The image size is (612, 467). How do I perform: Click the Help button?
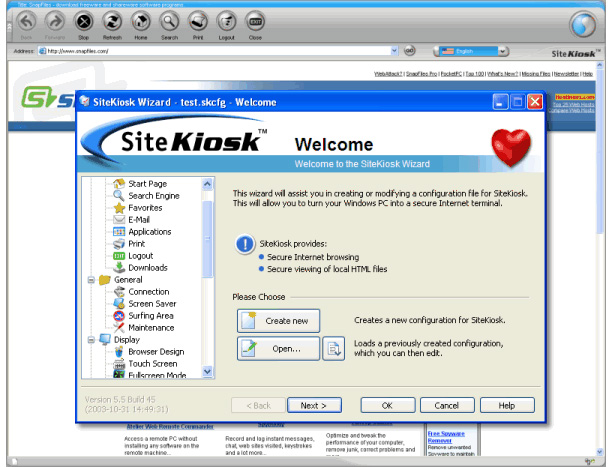coord(507,405)
